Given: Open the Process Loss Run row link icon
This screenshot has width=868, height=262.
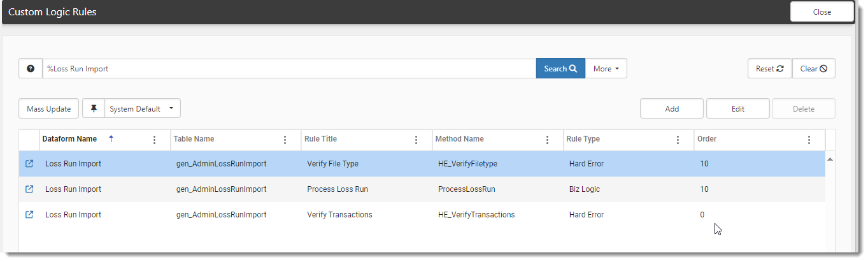Looking at the screenshot, I should click(x=29, y=189).
